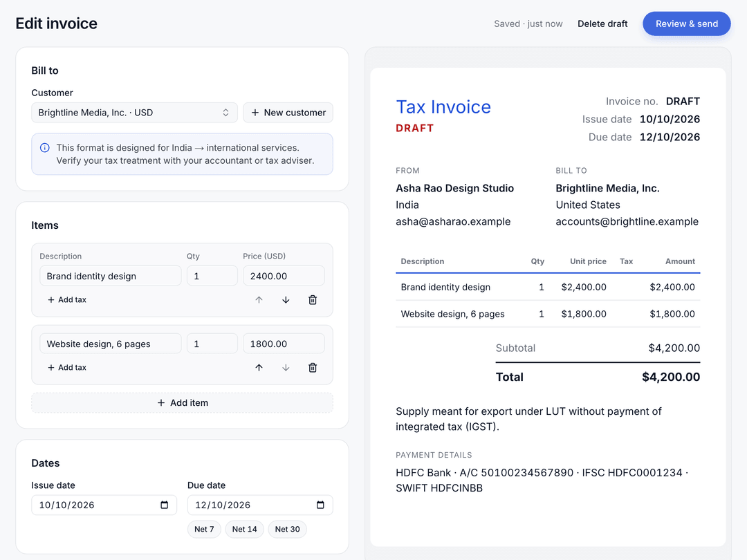This screenshot has width=747, height=560.
Task: Click the Issue date field 10/10/2026
Action: [104, 505]
